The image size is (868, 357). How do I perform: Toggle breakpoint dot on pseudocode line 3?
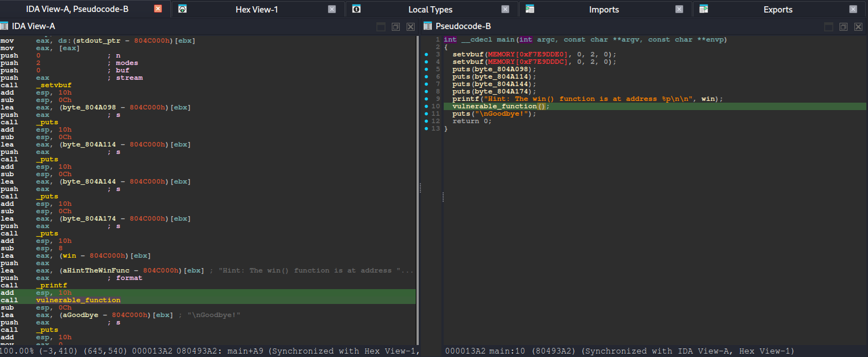pos(426,54)
